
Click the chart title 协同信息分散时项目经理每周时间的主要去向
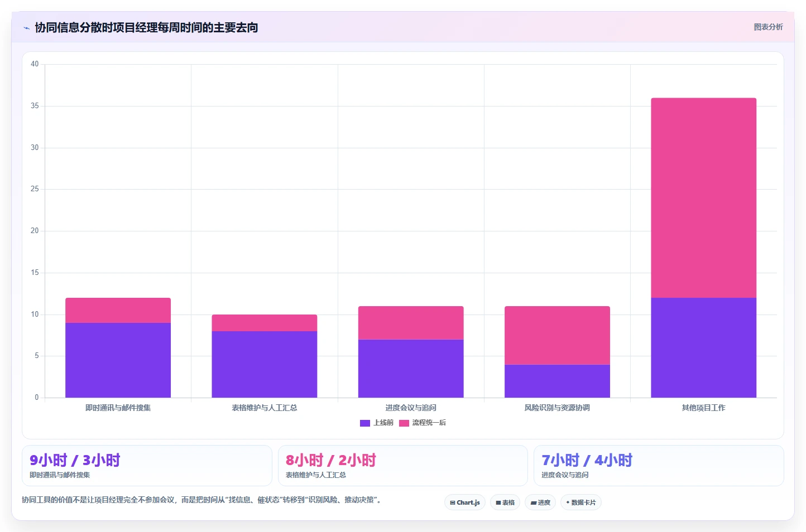146,27
